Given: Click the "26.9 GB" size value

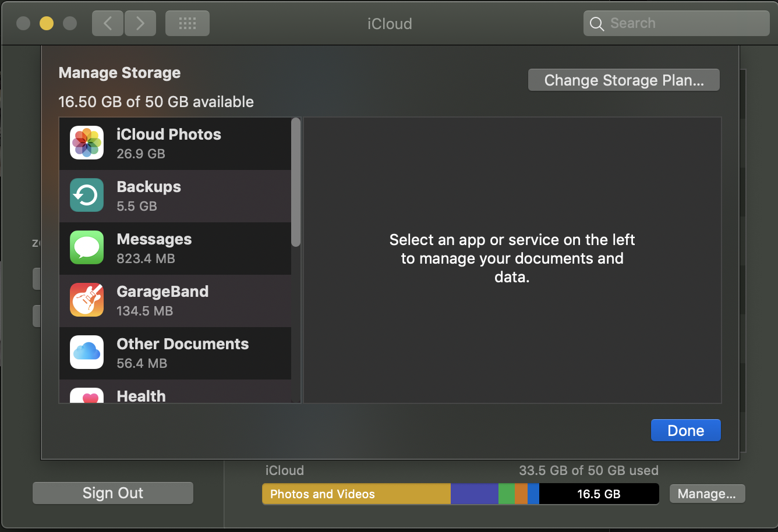Looking at the screenshot, I should [141, 154].
